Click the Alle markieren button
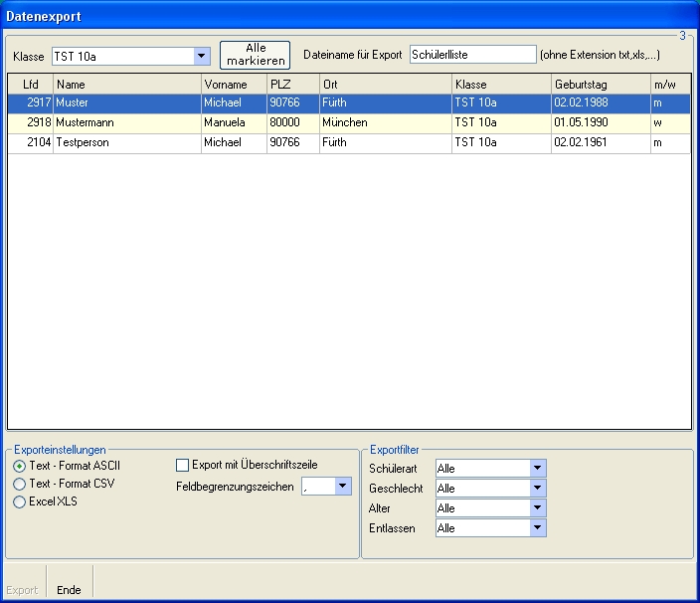This screenshot has width=700, height=603. 255,55
